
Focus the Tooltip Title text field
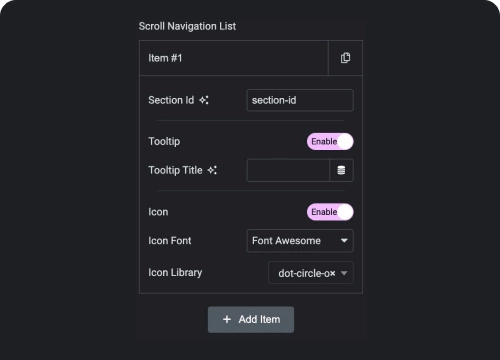point(288,170)
